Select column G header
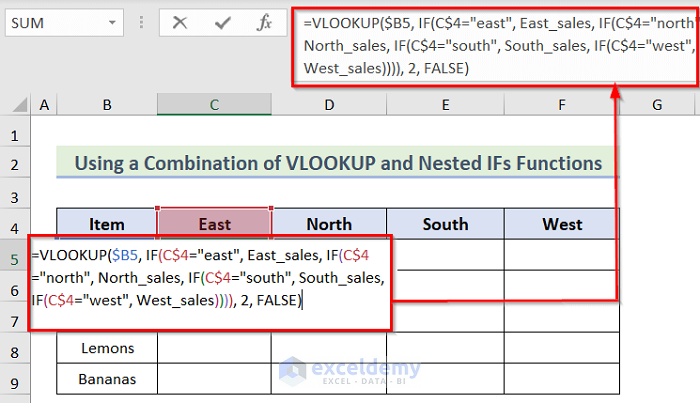The width and height of the screenshot is (700, 403). pos(657,105)
